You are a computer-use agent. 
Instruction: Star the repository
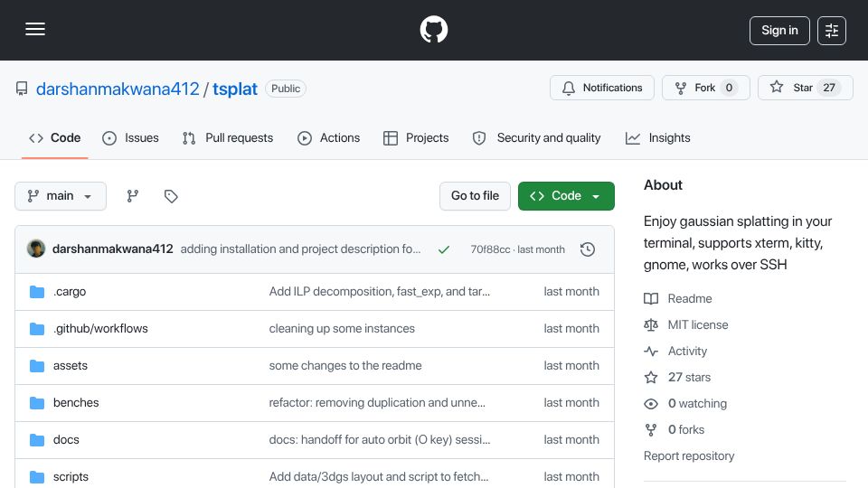pos(805,88)
